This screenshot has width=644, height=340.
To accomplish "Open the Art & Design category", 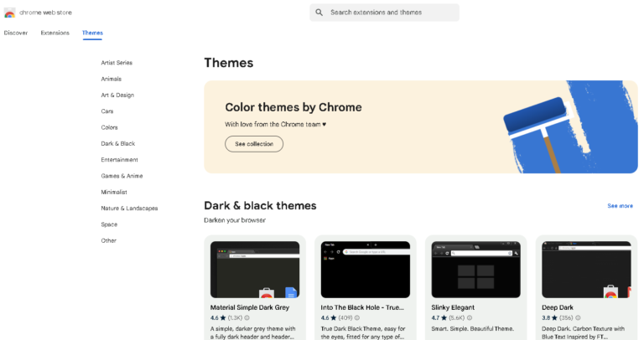I will point(117,95).
